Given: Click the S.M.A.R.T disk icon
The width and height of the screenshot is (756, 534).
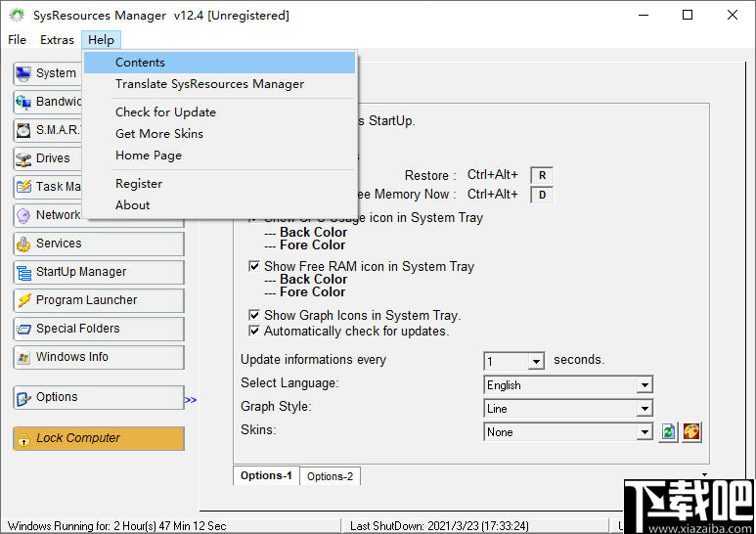Looking at the screenshot, I should point(23,130).
